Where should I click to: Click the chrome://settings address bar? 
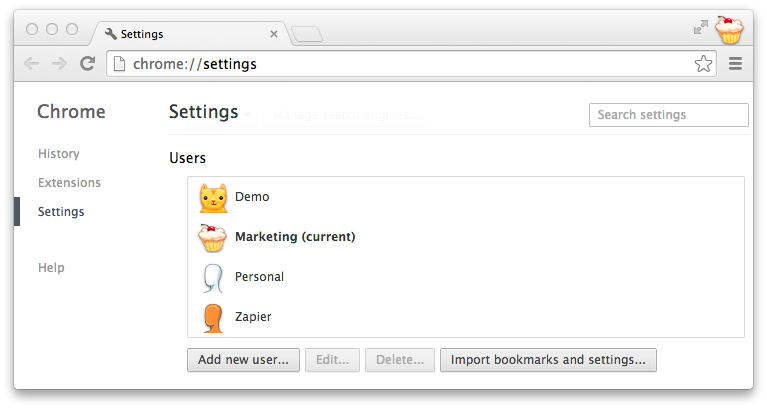click(400, 64)
